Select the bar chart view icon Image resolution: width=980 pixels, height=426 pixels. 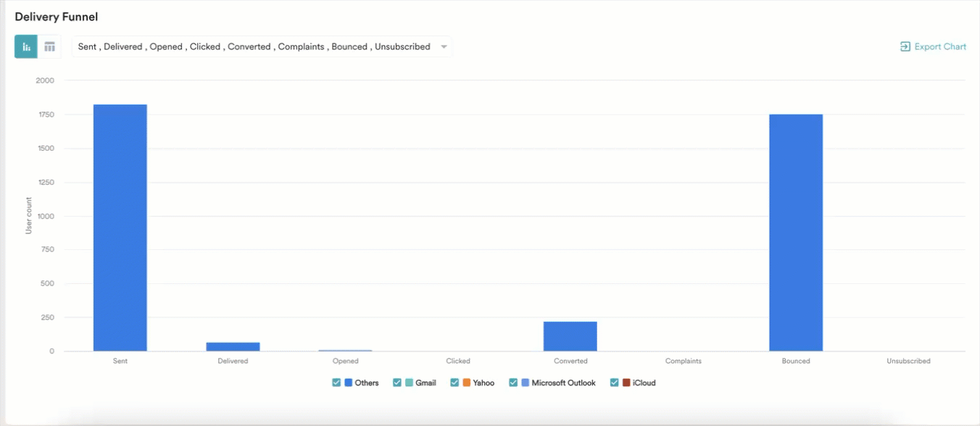[26, 46]
